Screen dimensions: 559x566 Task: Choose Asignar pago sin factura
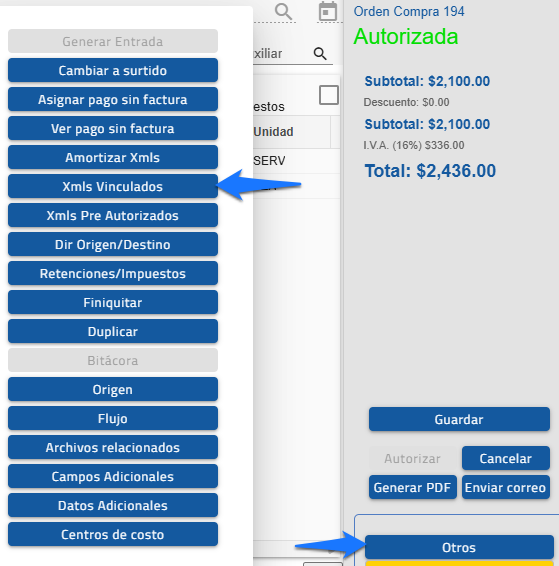pos(113,99)
